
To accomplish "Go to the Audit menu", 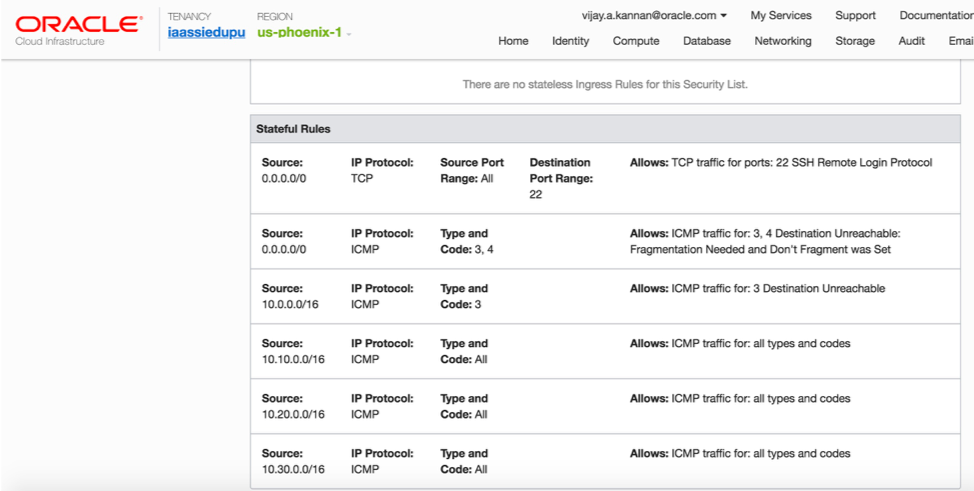I will pyautogui.click(x=911, y=41).
